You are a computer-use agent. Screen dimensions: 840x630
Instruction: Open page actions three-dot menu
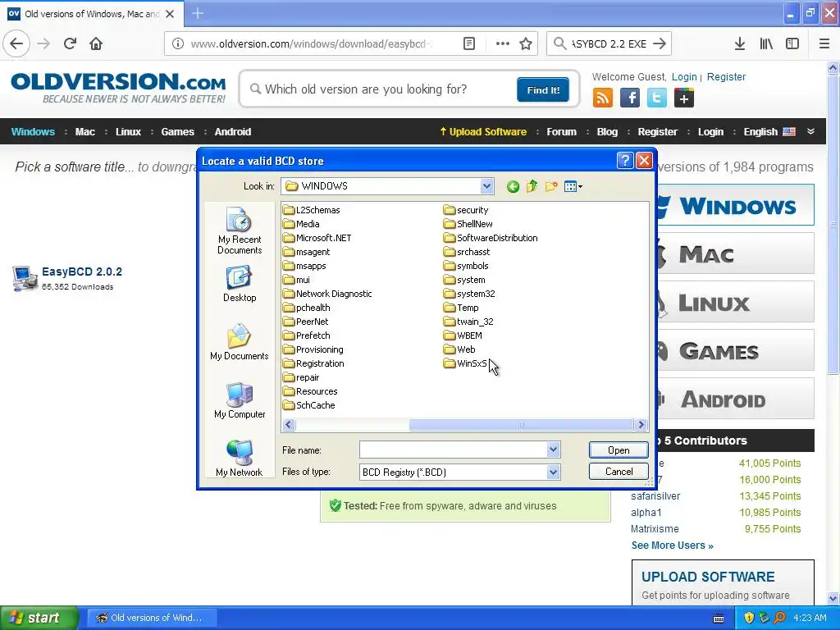coord(502,44)
